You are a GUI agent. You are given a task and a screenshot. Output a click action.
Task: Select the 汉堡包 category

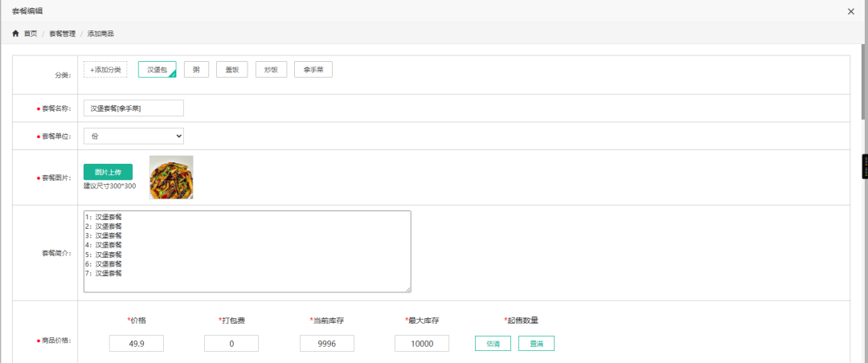pos(157,70)
